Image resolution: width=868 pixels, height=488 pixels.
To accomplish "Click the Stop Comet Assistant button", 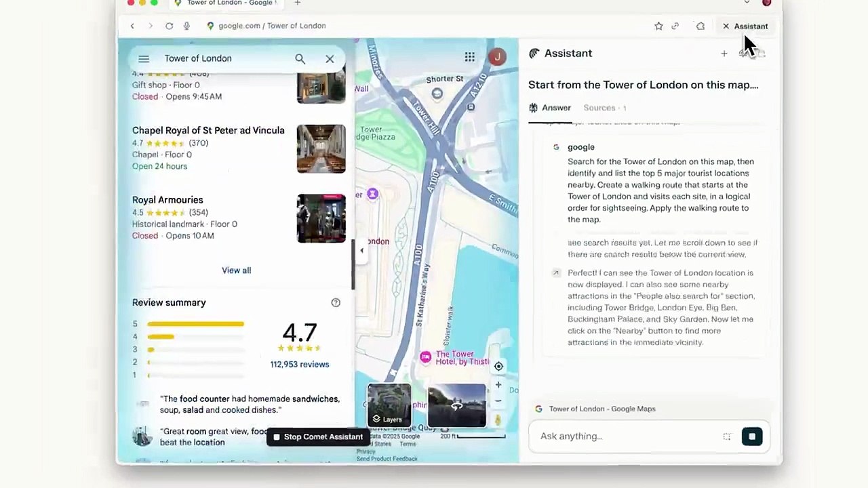I will 318,437.
